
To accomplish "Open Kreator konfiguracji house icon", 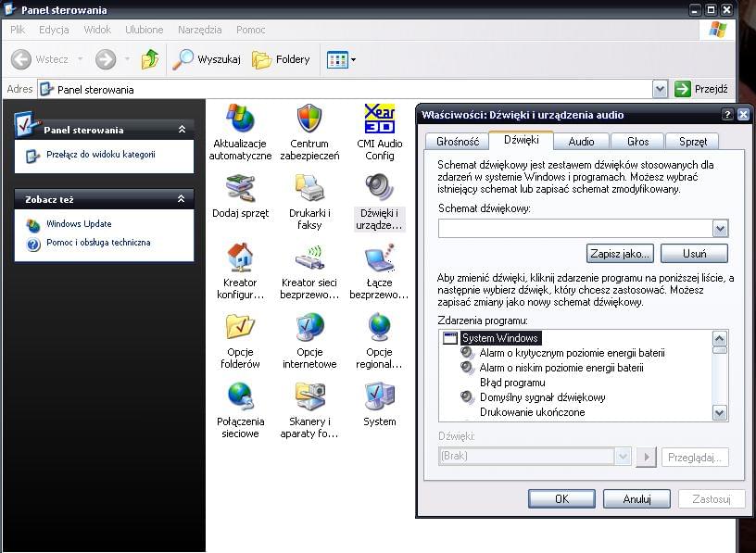I will coord(240,258).
